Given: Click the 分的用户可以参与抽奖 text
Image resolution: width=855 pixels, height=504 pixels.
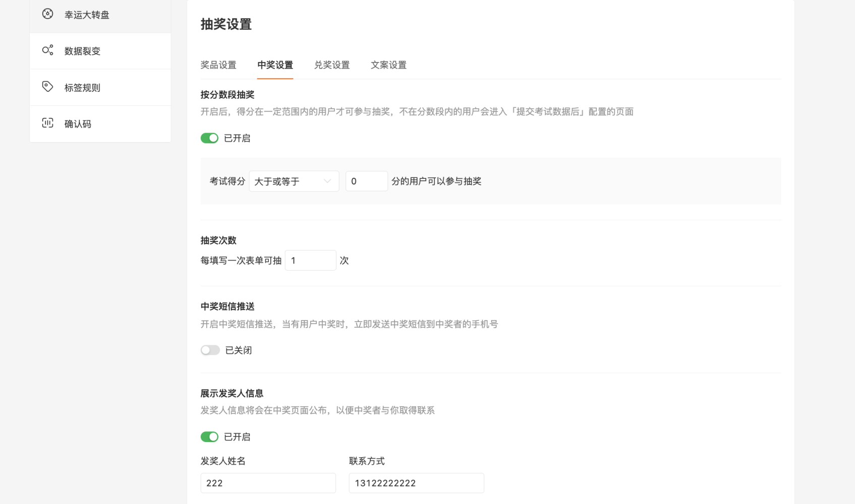Looking at the screenshot, I should (x=436, y=181).
